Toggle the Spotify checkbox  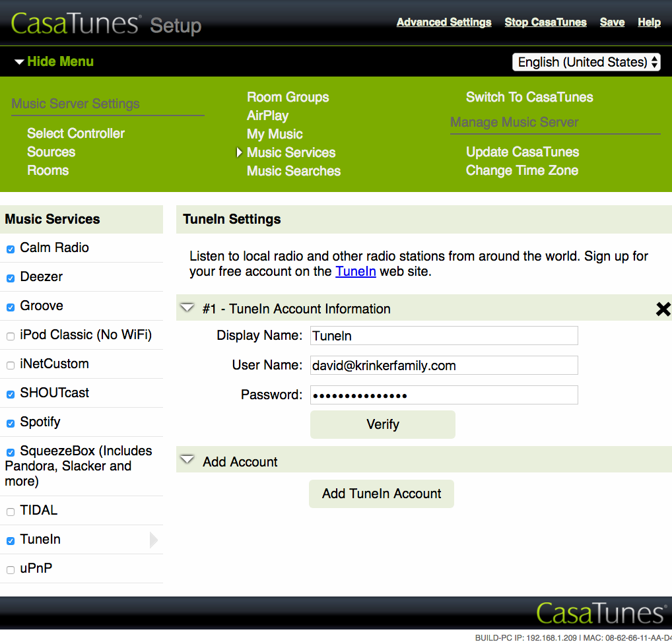[11, 424]
